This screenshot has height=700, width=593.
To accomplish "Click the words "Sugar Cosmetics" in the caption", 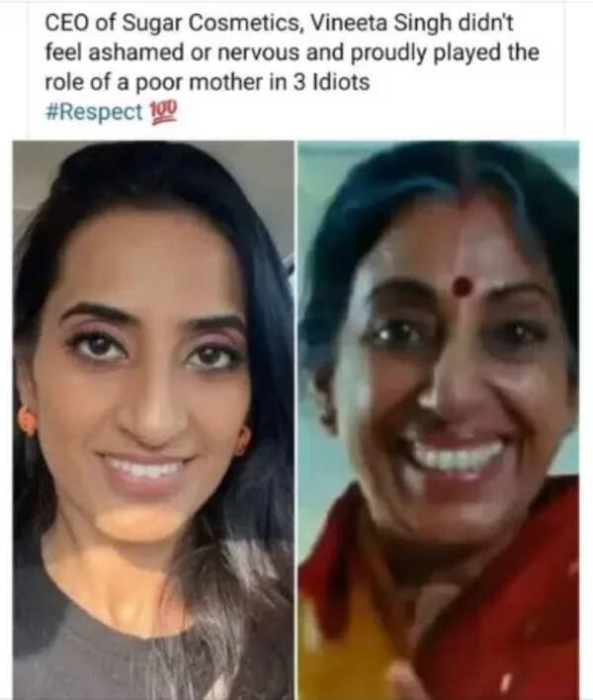I will (x=211, y=23).
